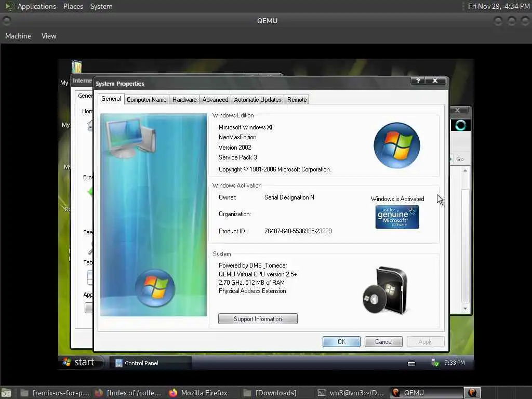
Task: Click the System Properties help question-mark button
Action: (418, 81)
